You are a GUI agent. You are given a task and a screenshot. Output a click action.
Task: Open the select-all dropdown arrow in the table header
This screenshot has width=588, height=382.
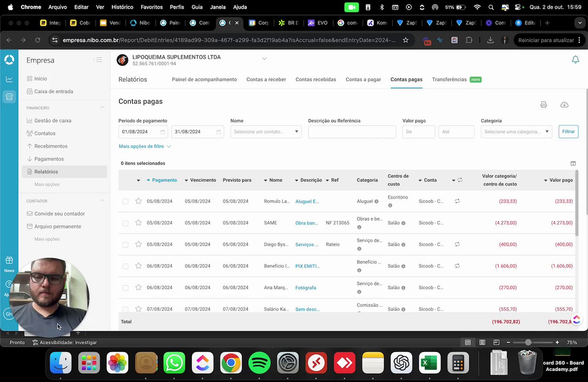point(138,180)
